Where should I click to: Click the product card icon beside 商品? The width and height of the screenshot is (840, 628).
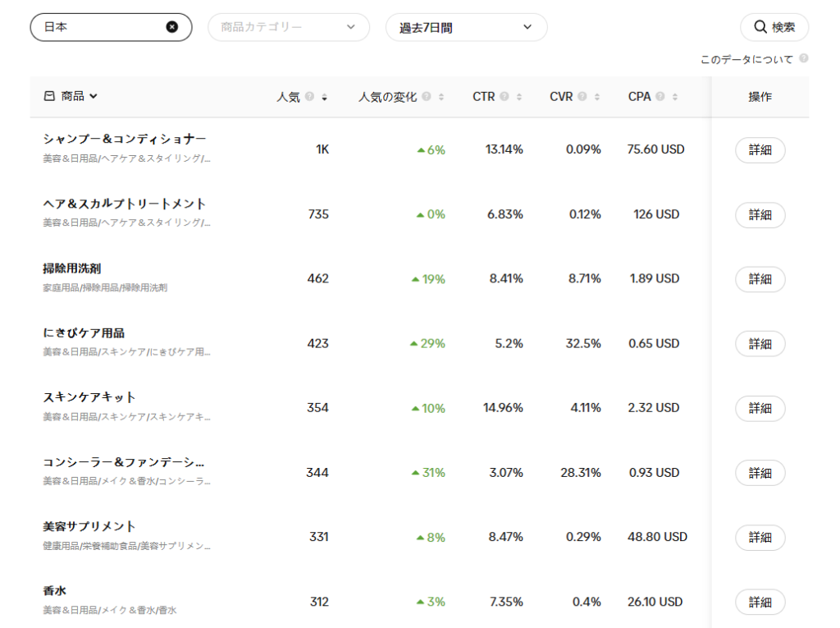[48, 96]
